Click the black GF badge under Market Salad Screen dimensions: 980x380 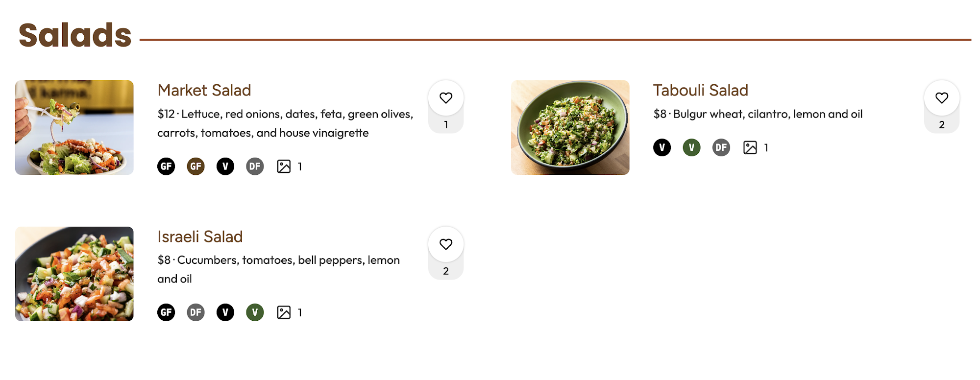coord(166,166)
